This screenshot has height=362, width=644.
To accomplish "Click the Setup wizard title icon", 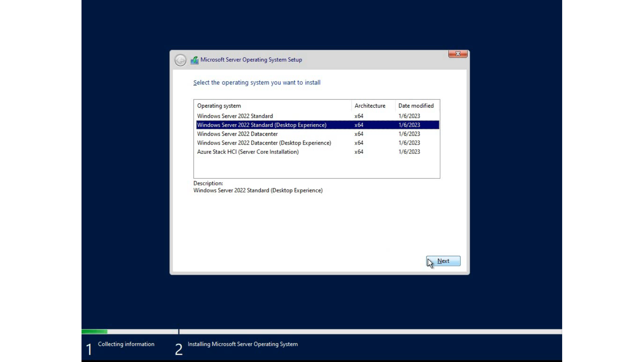I will [195, 60].
